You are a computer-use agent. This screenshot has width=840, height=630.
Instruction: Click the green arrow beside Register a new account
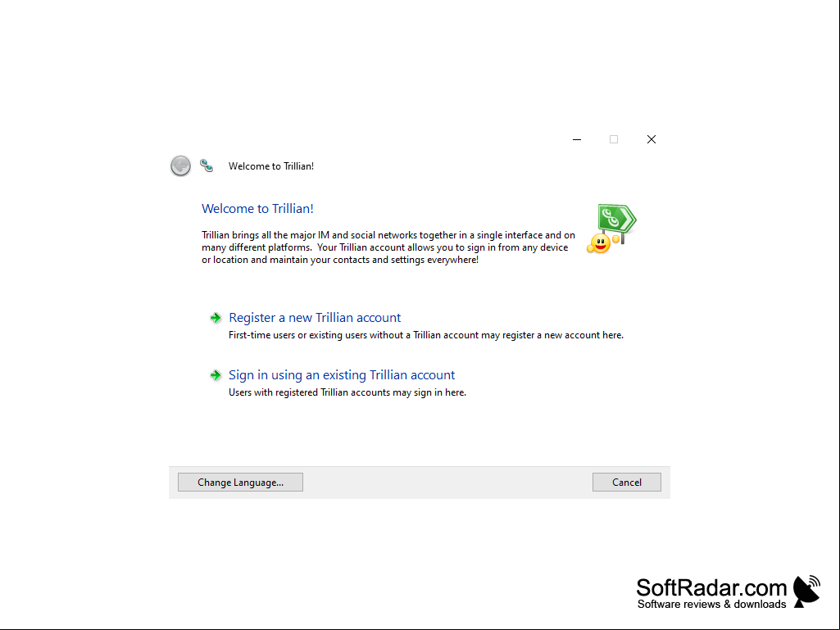(216, 318)
